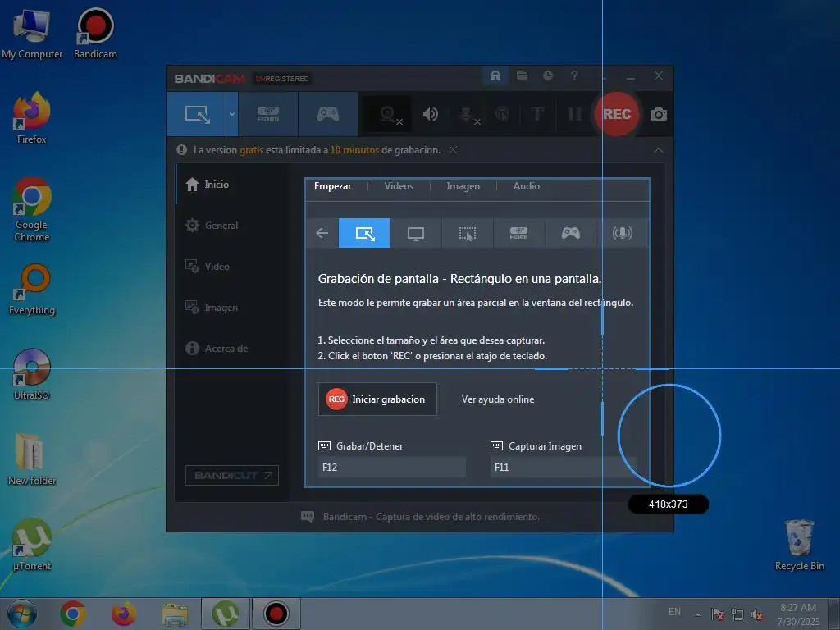Viewport: 840px width, 630px height.
Task: Select UltraISO desktop icon
Action: (32, 374)
